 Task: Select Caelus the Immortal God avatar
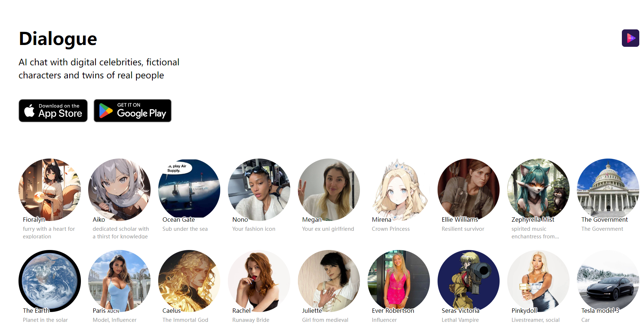[x=189, y=281]
